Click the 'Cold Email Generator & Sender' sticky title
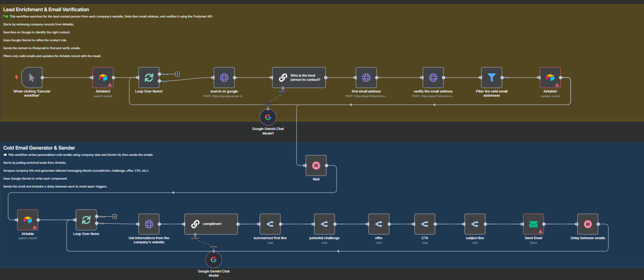Viewport: 644px width, 280px height. pyautogui.click(x=39, y=147)
